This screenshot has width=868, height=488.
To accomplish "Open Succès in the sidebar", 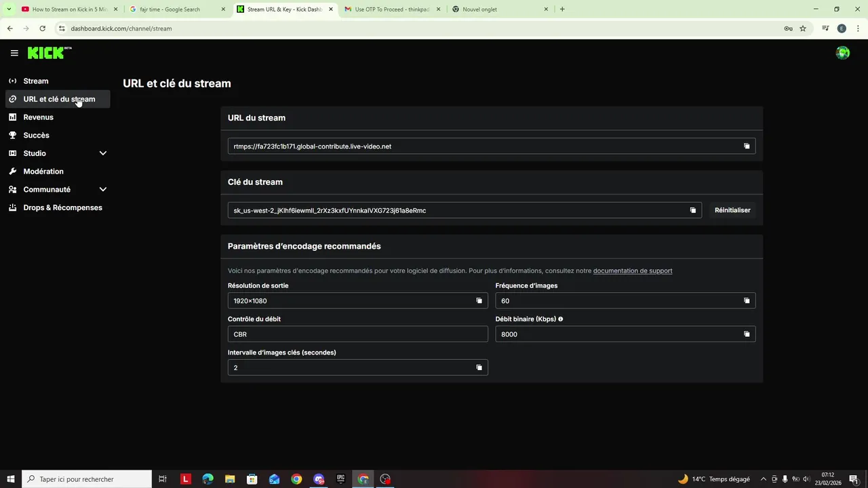I will 58,135.
